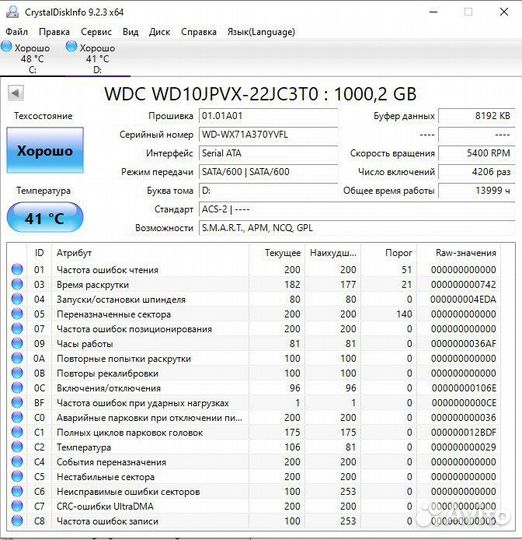
Task: Select the Нестабильные сектора attribute text
Action: click(105, 477)
